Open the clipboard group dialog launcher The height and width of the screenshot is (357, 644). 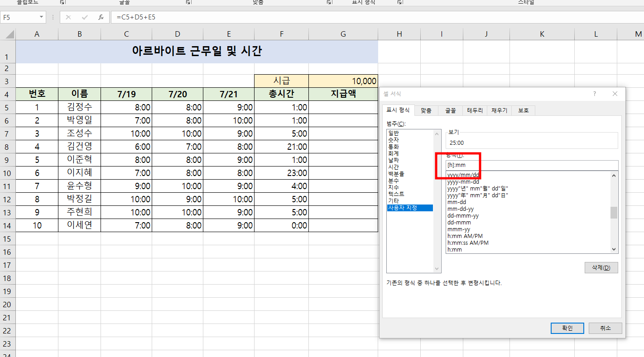(x=62, y=2)
